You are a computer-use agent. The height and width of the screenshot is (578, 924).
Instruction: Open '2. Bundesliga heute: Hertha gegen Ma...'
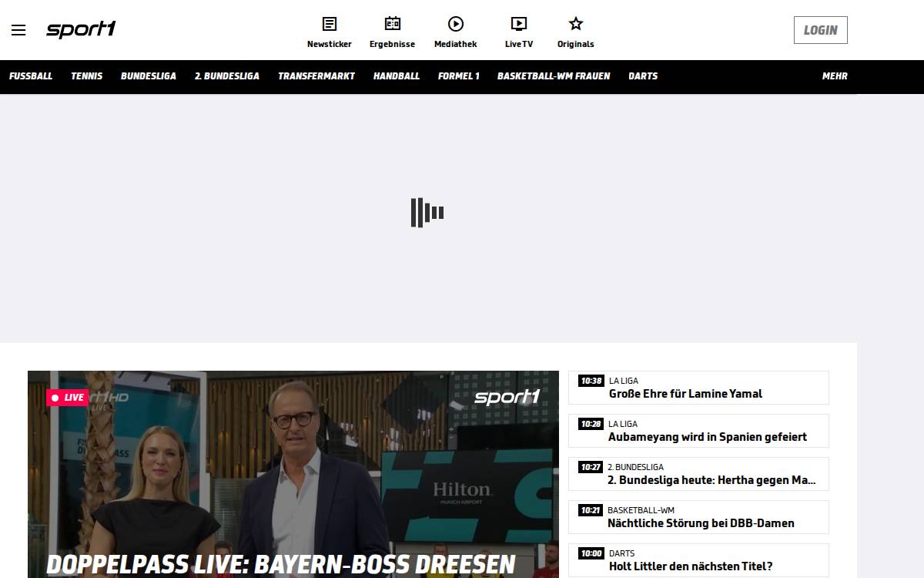[x=711, y=480]
